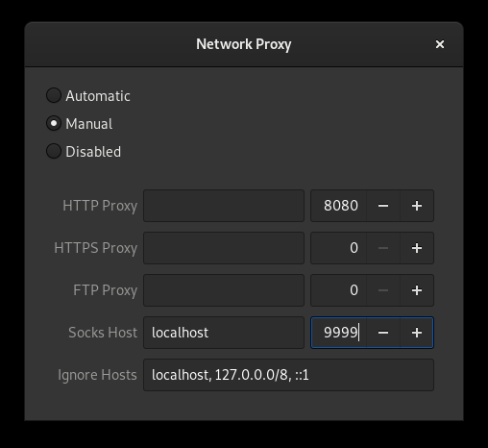Click the Socks Host localhost field

click(x=224, y=333)
